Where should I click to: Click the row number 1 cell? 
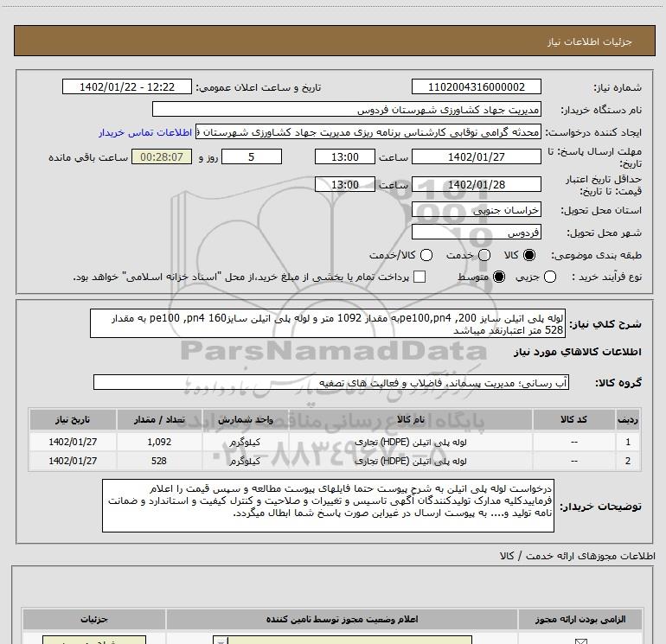tap(628, 442)
